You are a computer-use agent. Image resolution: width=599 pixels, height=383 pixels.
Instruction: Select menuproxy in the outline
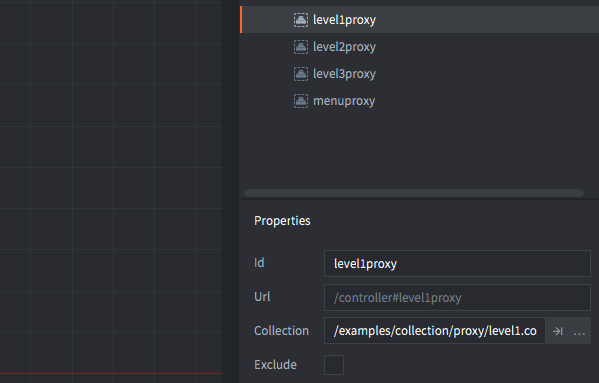click(x=419, y=101)
